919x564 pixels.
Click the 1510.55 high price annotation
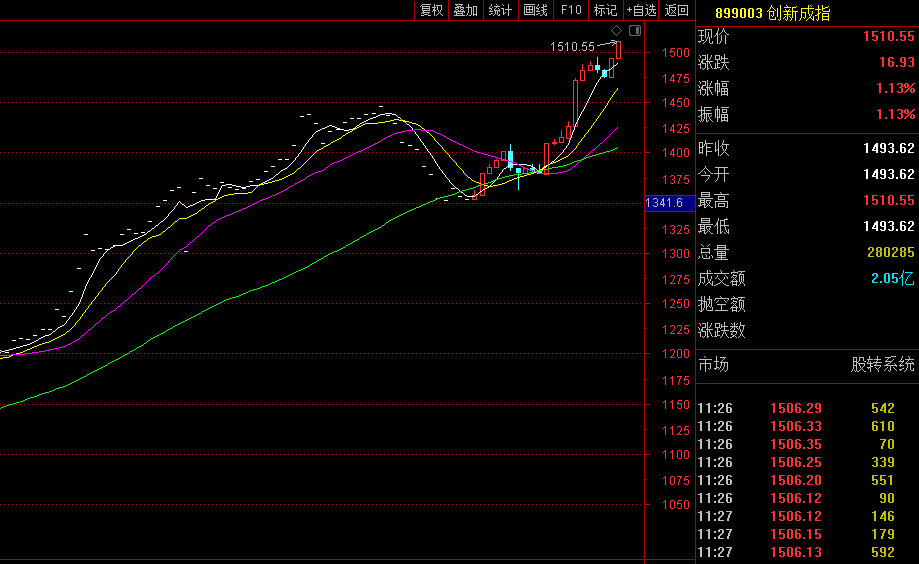point(572,47)
